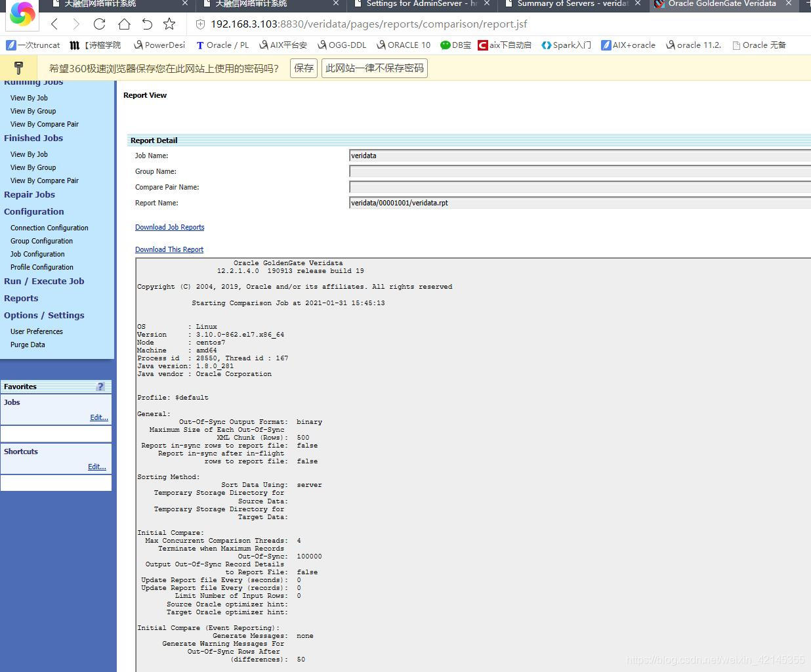Click the password key icon

pyautogui.click(x=18, y=68)
